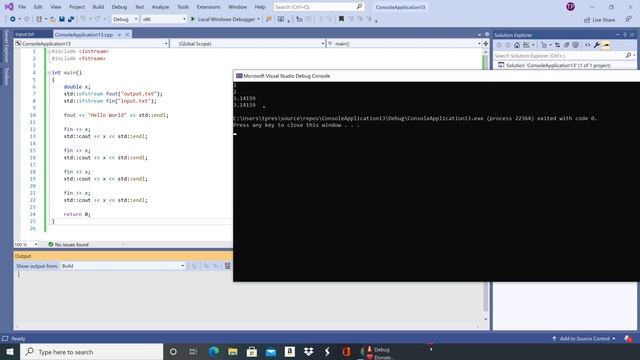This screenshot has height=360, width=640.
Task: Open File Explorer from the taskbar
Action: click(x=233, y=351)
